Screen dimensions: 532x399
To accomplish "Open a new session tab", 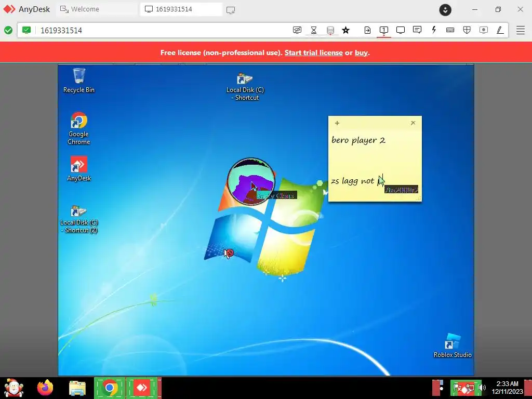I will 231,10.
